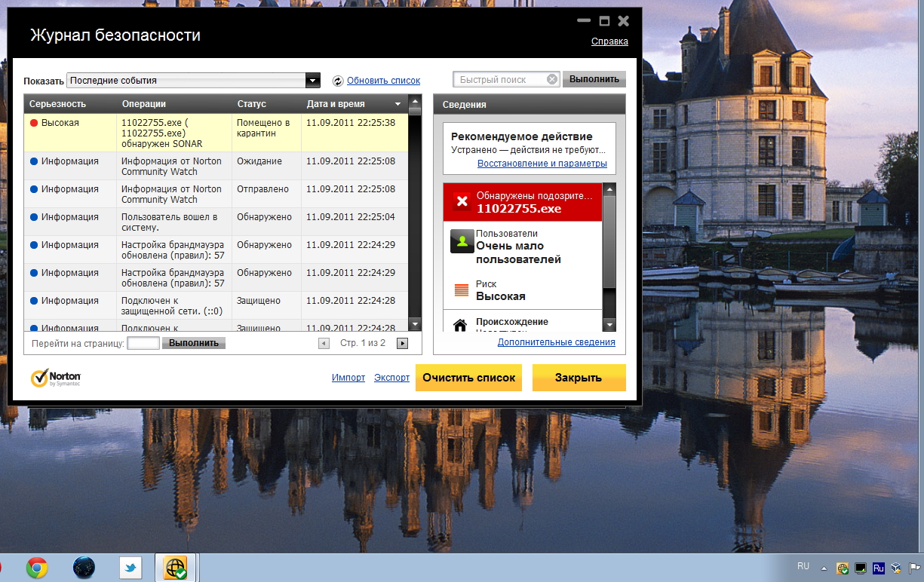Click Обновить список link
Image resolution: width=924 pixels, height=582 pixels.
coord(383,81)
